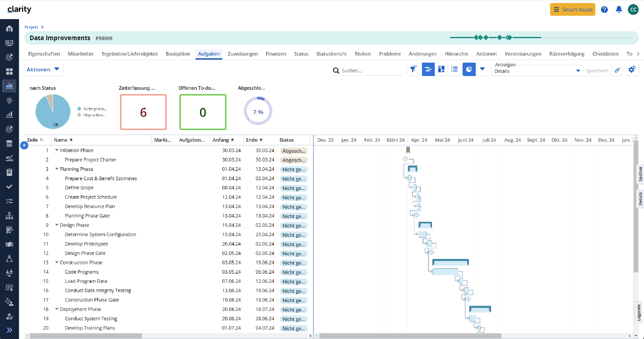This screenshot has height=339, width=644.
Task: Toggle the pie chart widgets display
Action: tap(469, 69)
